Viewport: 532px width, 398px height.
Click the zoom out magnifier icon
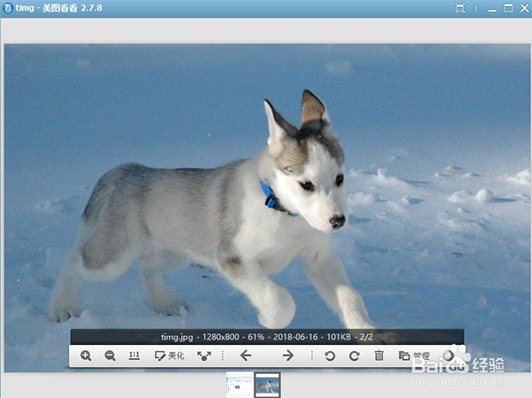110,355
